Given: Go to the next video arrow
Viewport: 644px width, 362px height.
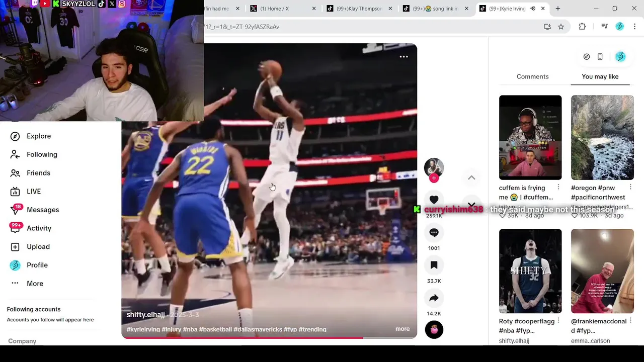Looking at the screenshot, I should pos(471,204).
